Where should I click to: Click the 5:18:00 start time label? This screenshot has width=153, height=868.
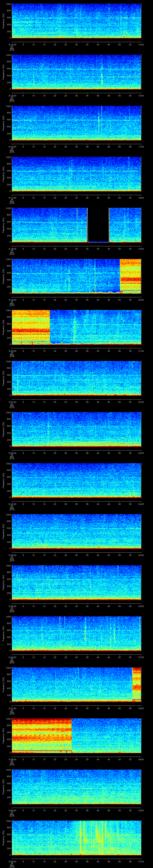tap(12, 249)
